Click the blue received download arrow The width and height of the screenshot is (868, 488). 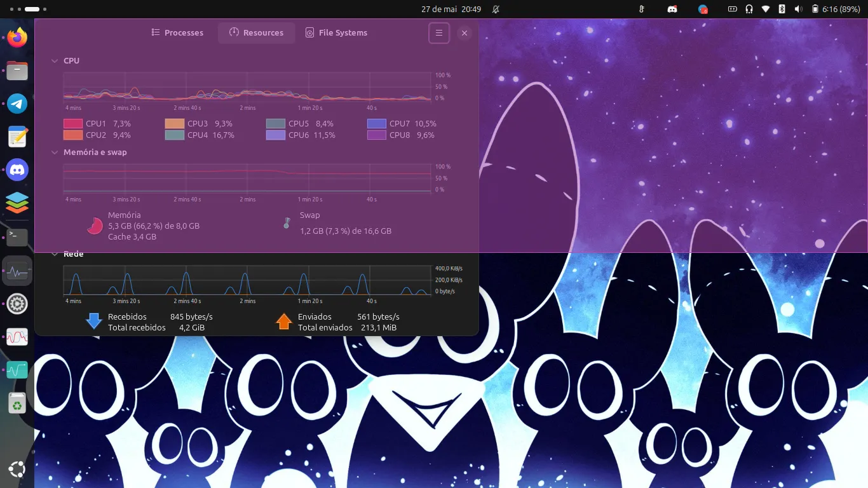click(94, 322)
